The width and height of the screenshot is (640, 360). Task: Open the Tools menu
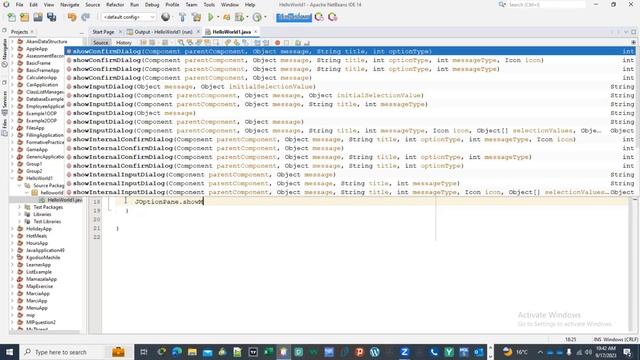coord(209,4)
